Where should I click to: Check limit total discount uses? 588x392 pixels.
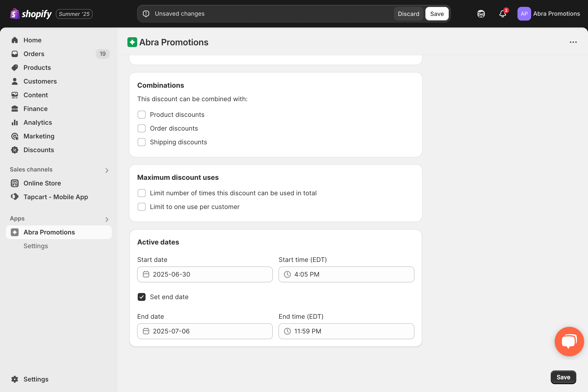pyautogui.click(x=142, y=193)
